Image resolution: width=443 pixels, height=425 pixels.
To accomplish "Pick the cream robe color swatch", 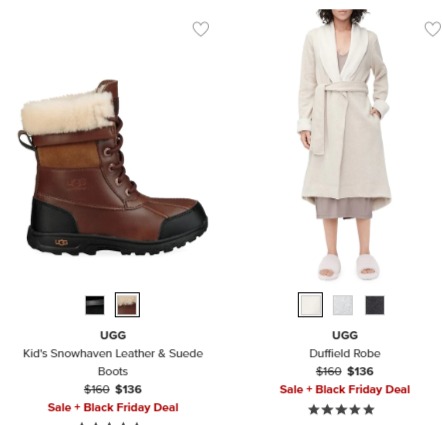I will tap(310, 305).
